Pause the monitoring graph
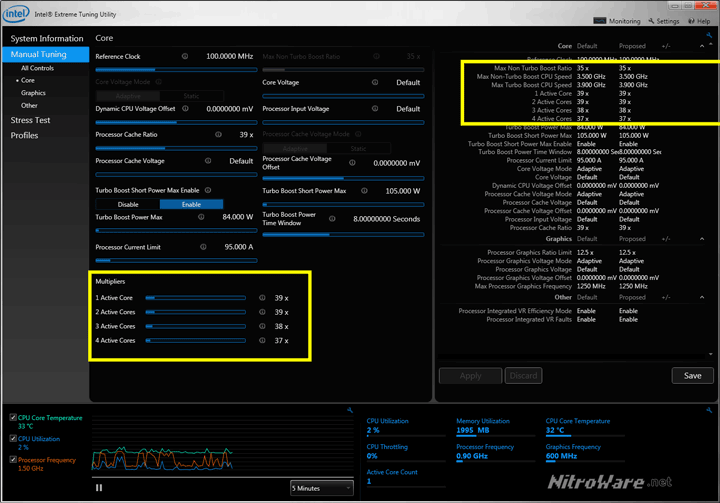720x503 pixels. pyautogui.click(x=99, y=488)
